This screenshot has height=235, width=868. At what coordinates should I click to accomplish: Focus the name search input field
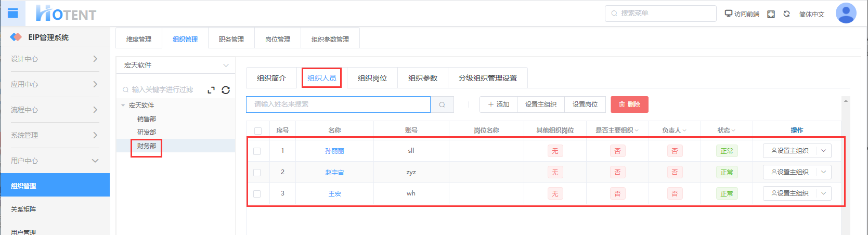(x=338, y=105)
